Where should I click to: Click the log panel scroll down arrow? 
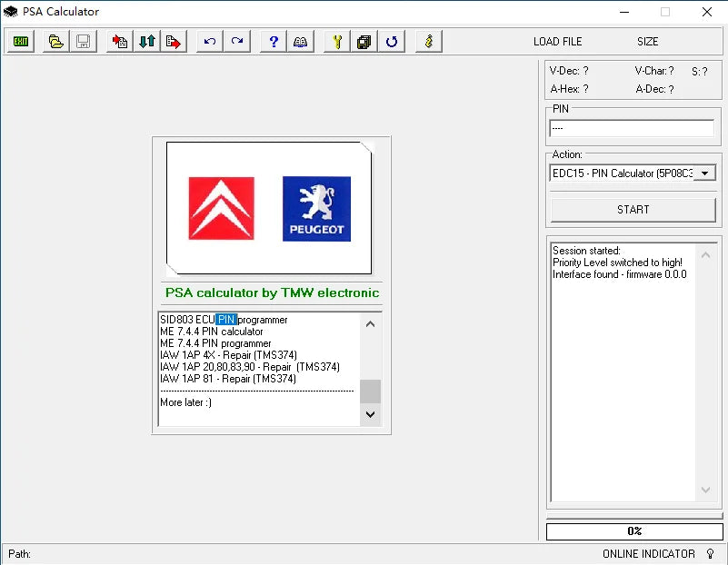point(705,490)
